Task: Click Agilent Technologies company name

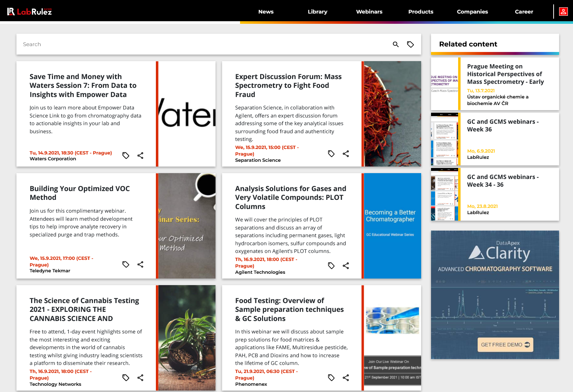Action: [x=260, y=272]
